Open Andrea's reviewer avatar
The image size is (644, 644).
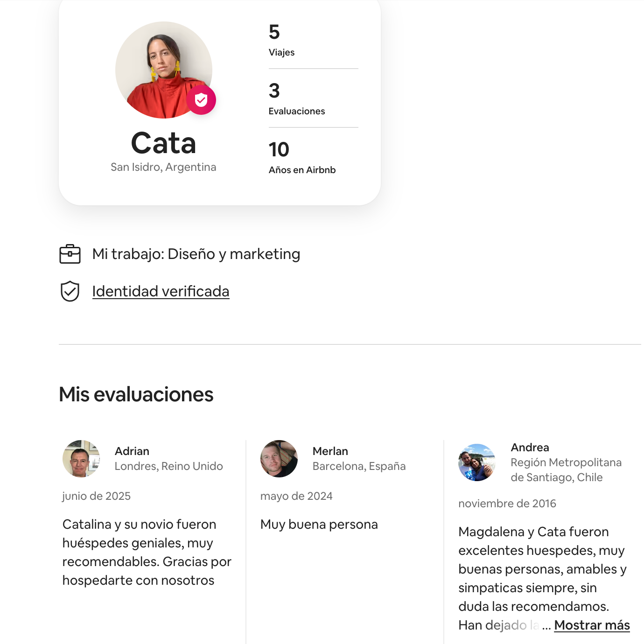pos(477,462)
